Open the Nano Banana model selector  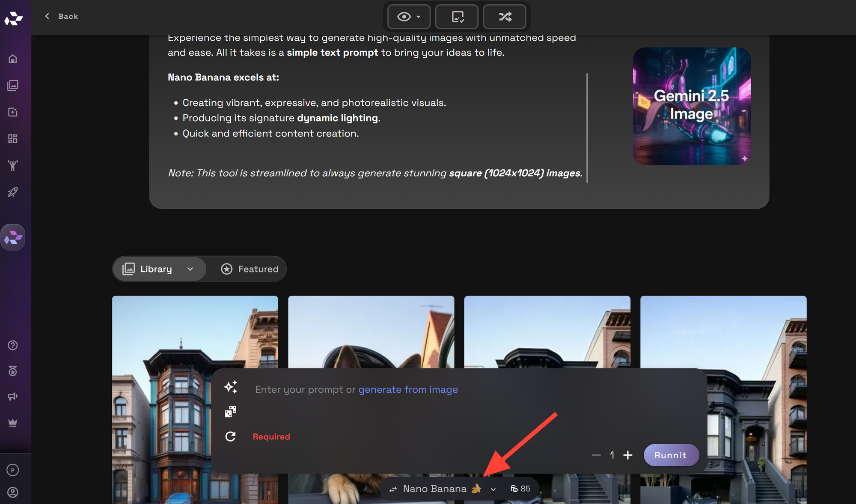click(443, 489)
